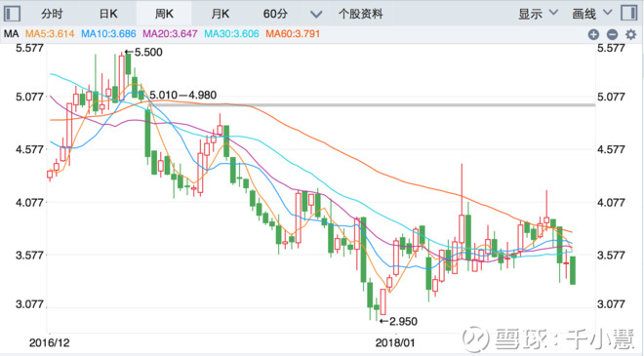The height and width of the screenshot is (356, 644).
Task: Click the MA30:3.606 value
Action: tap(231, 34)
